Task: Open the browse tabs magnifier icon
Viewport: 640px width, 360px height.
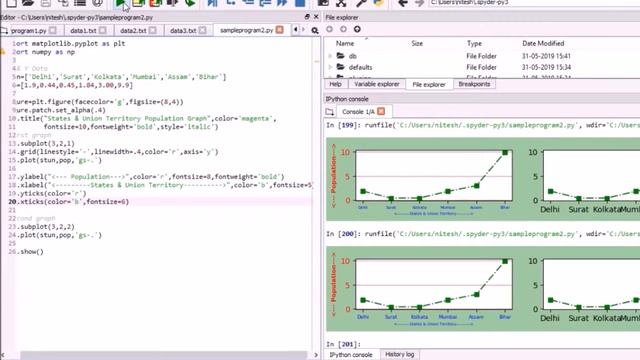Action: pyautogui.click(x=315, y=30)
